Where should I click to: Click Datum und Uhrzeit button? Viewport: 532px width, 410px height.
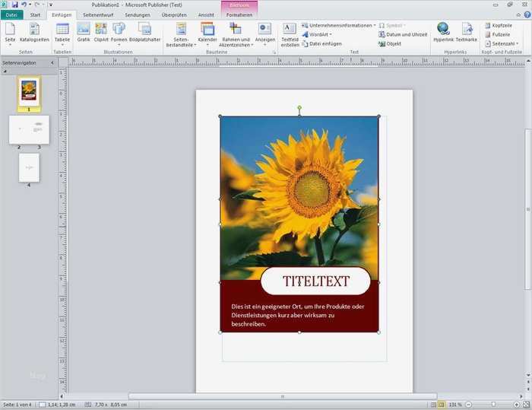coord(402,34)
